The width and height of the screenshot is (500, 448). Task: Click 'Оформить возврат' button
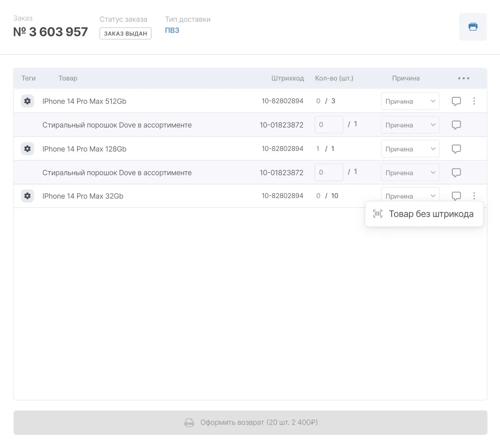pyautogui.click(x=250, y=422)
